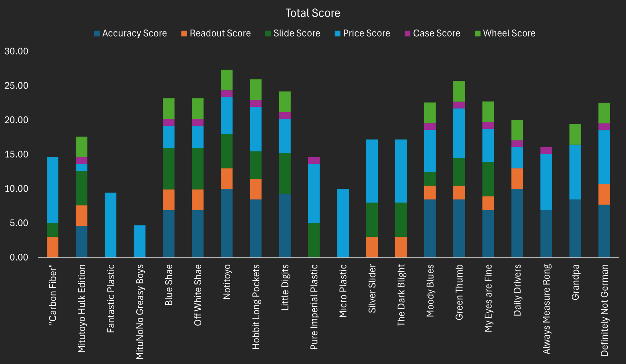Click the MituNoNo Greasy Boys bar
Image resolution: width=626 pixels, height=364 pixels.
click(140, 241)
